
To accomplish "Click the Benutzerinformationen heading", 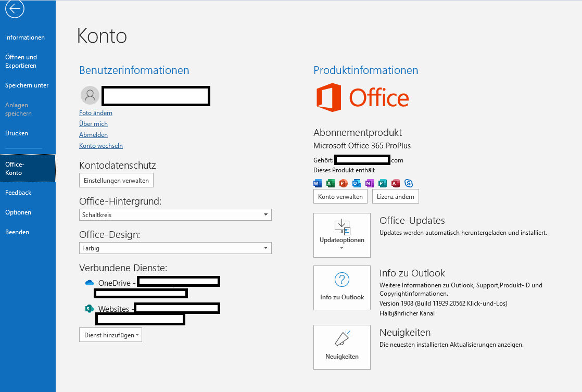I will pos(134,70).
